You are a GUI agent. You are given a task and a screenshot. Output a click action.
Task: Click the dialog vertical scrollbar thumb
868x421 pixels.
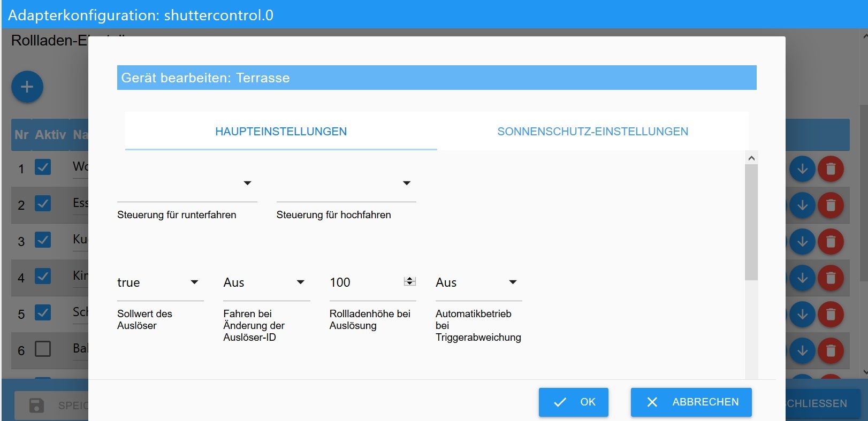click(x=751, y=222)
